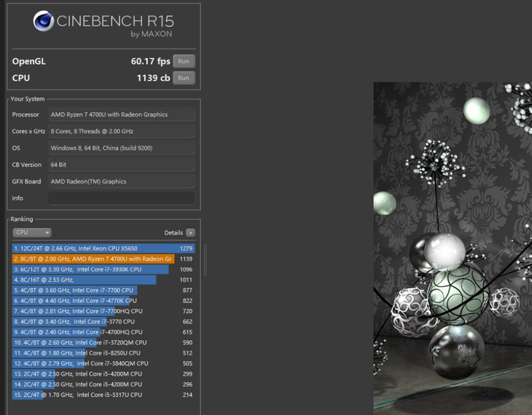This screenshot has width=532, height=415.
Task: Expand ranking Details with arrow button
Action: [x=190, y=233]
